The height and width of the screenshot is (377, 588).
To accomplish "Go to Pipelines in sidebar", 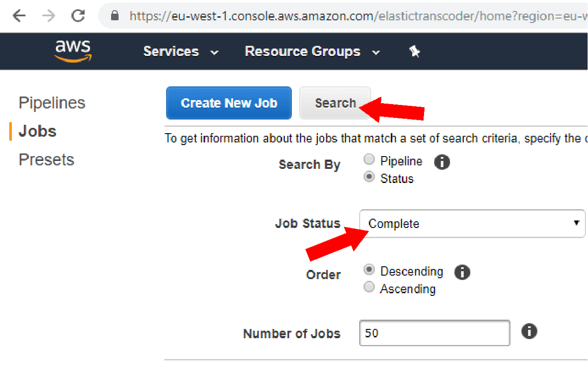I will coord(52,103).
